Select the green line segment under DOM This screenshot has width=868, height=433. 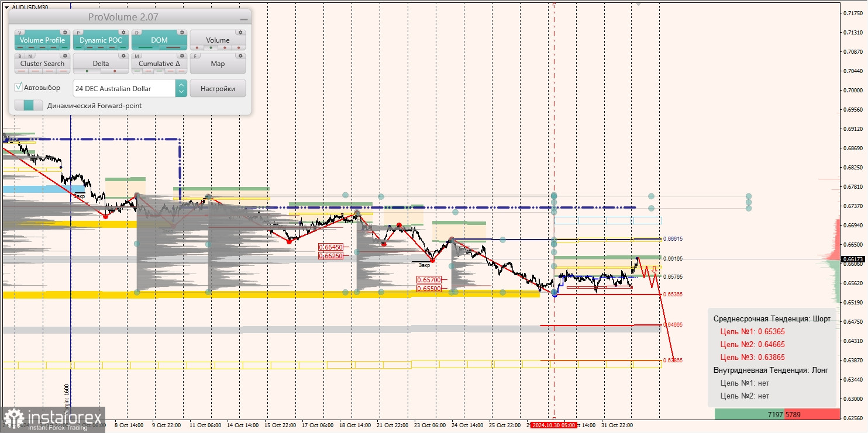point(145,48)
